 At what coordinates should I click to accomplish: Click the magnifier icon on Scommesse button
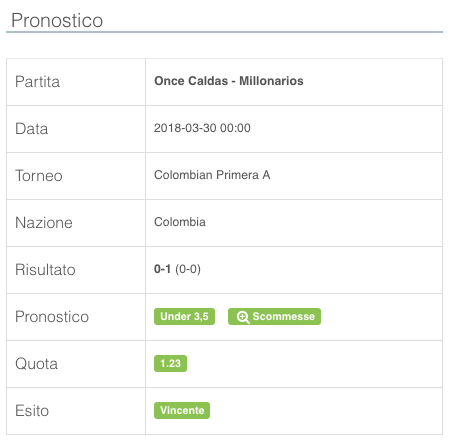(243, 317)
